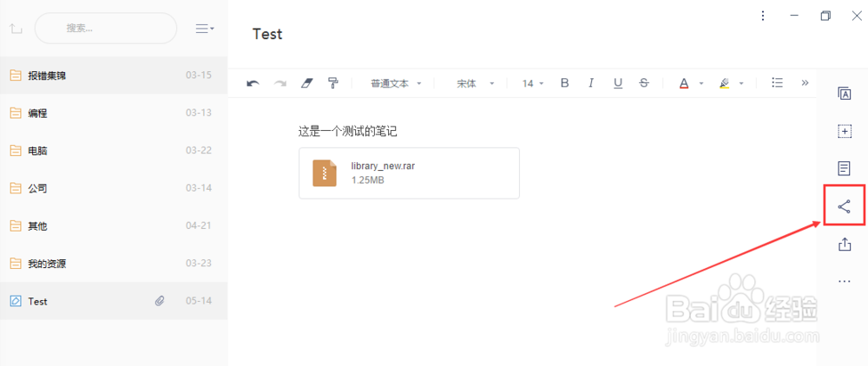The image size is (868, 366).
Task: Open the list view sort menu
Action: click(204, 29)
